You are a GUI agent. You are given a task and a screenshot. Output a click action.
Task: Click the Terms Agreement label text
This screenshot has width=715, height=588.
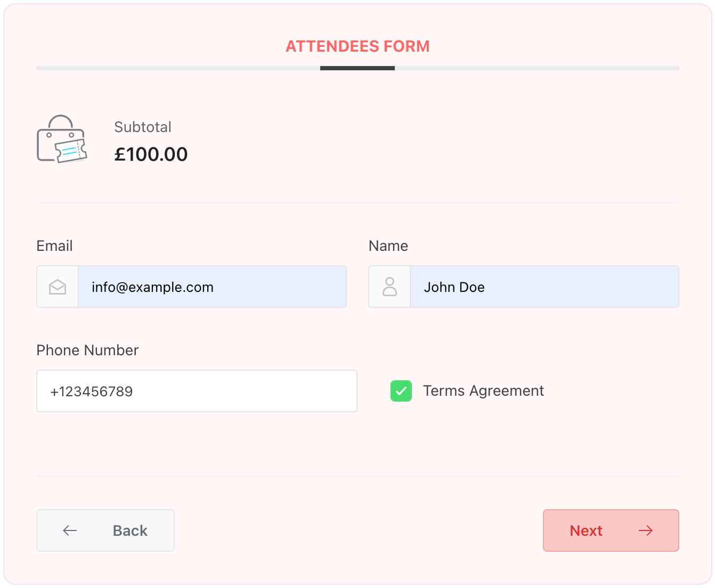[x=483, y=391]
